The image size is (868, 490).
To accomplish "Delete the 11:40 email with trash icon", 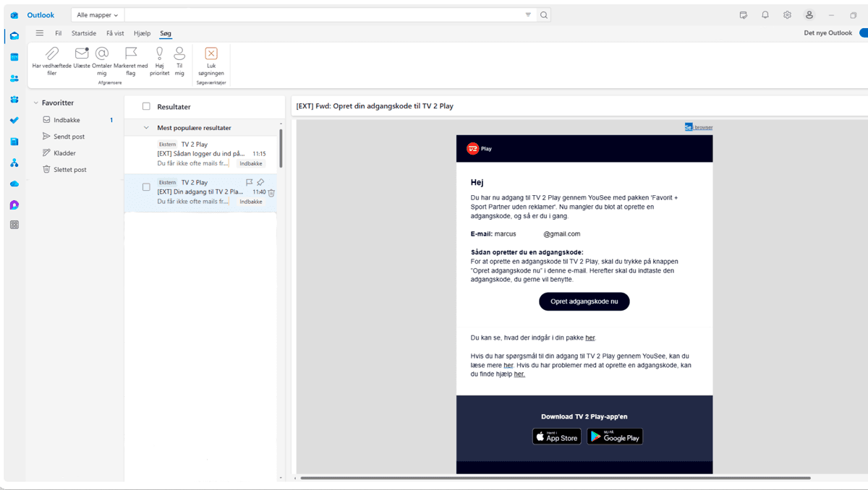I will click(x=271, y=192).
